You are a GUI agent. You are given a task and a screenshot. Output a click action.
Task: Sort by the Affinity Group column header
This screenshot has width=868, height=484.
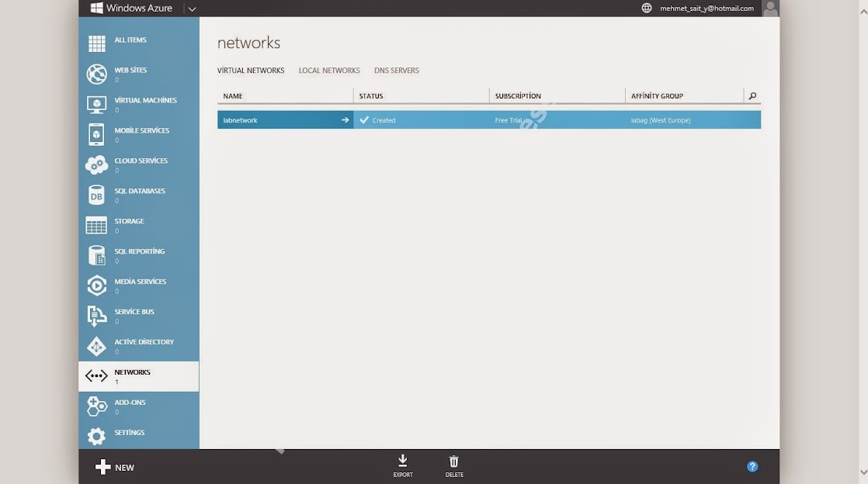pos(657,96)
